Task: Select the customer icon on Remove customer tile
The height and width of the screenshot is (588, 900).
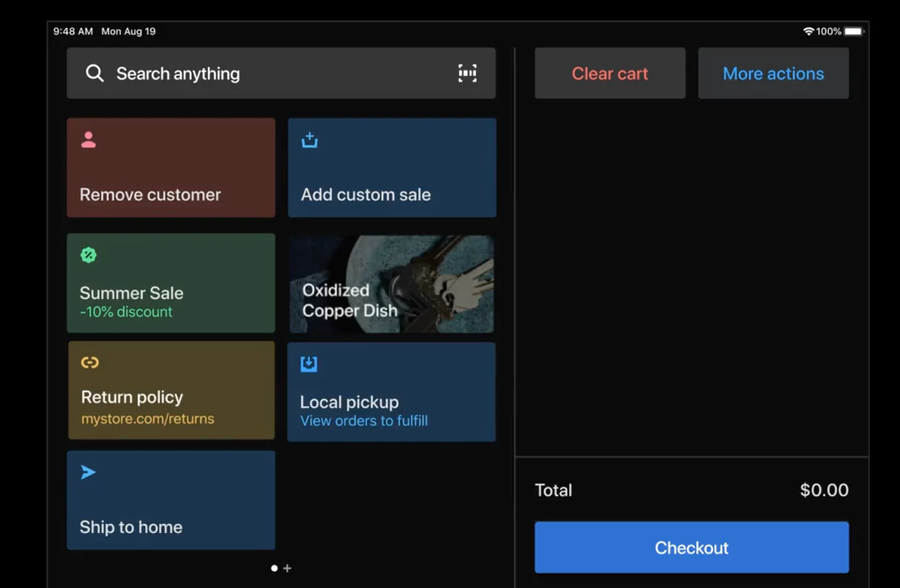Action: click(88, 140)
